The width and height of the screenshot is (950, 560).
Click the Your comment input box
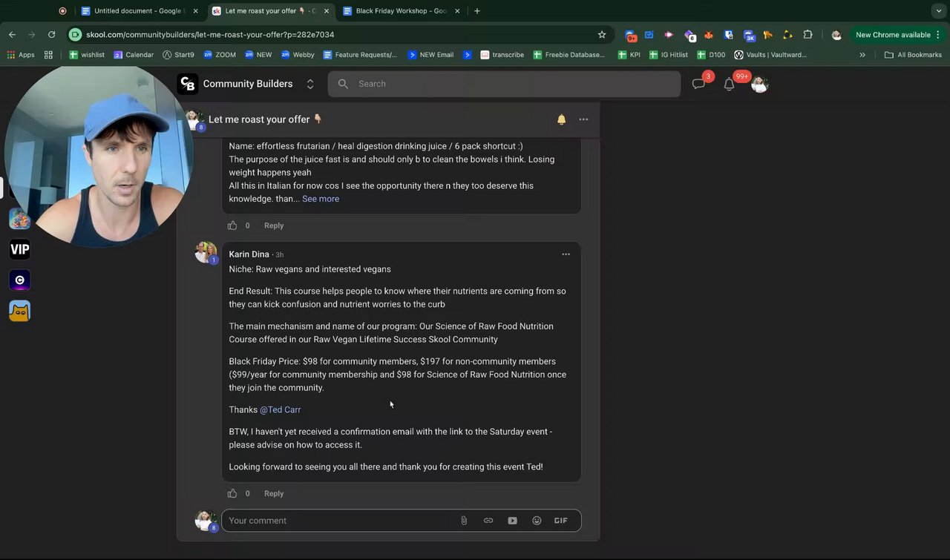pyautogui.click(x=402, y=521)
